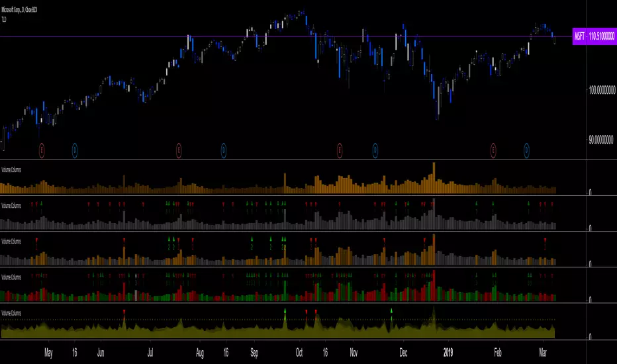
Task: Click the highest candlestick near early October
Action: [303, 13]
